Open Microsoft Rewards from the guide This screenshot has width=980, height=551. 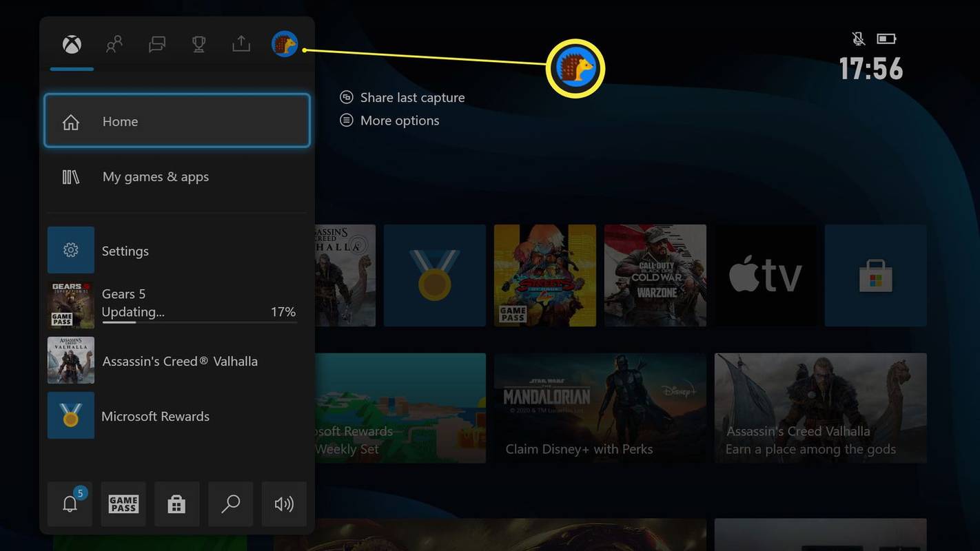[x=177, y=415]
